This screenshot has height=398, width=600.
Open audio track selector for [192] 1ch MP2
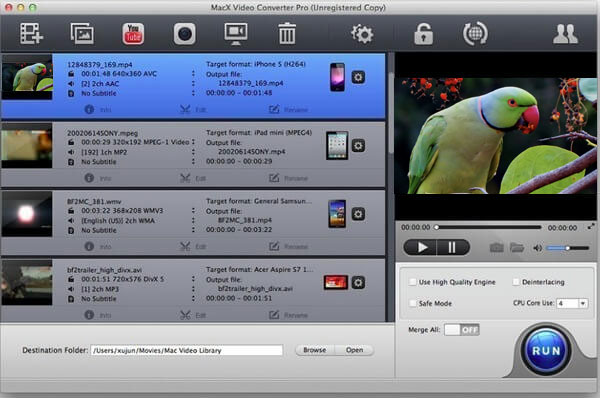[193, 152]
